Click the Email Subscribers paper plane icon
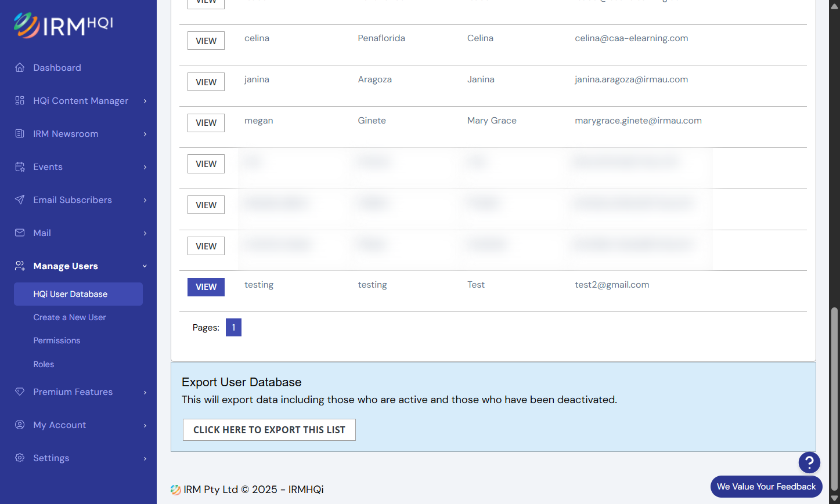The width and height of the screenshot is (840, 504). coord(20,200)
